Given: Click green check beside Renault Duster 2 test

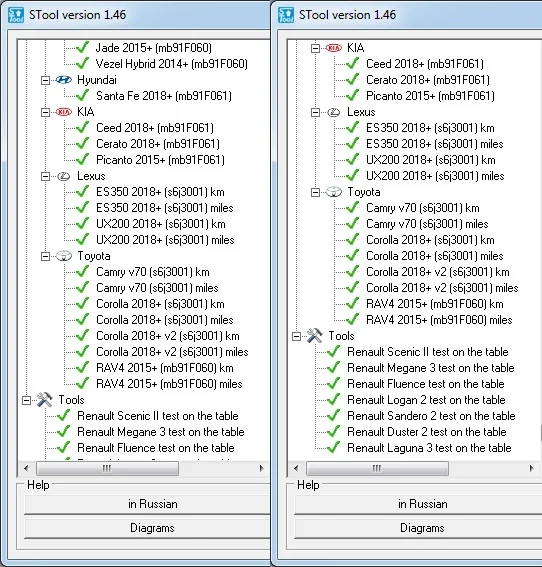Looking at the screenshot, I should pyautogui.click(x=333, y=431).
